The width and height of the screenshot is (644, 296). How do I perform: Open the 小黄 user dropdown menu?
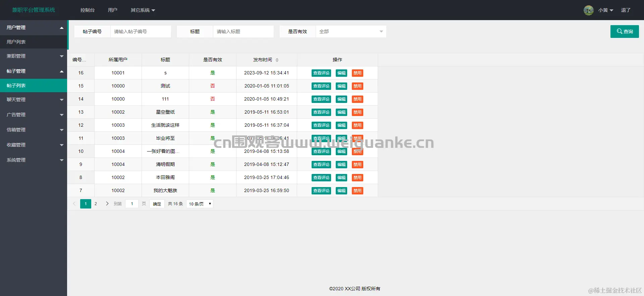(605, 10)
